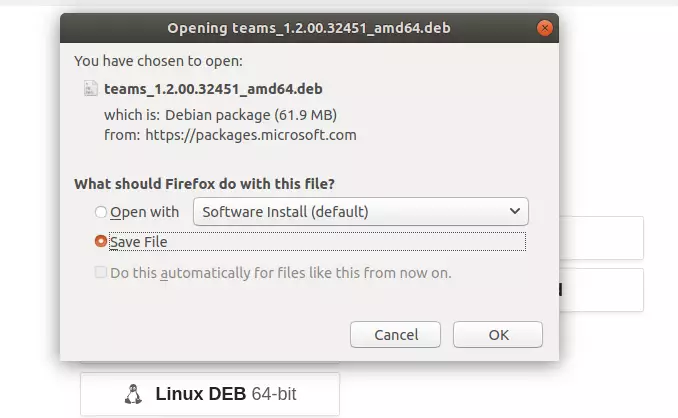Click the Open with text label

pyautogui.click(x=144, y=212)
